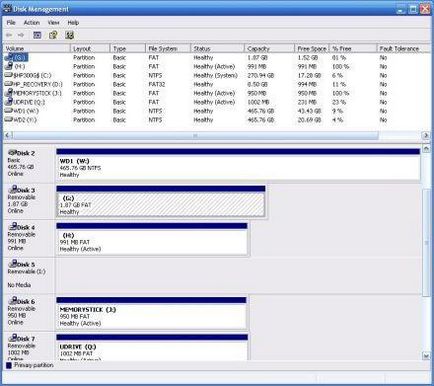Click the volume list left scroll arrow
This screenshot has width=434, height=386.
[x=8, y=135]
